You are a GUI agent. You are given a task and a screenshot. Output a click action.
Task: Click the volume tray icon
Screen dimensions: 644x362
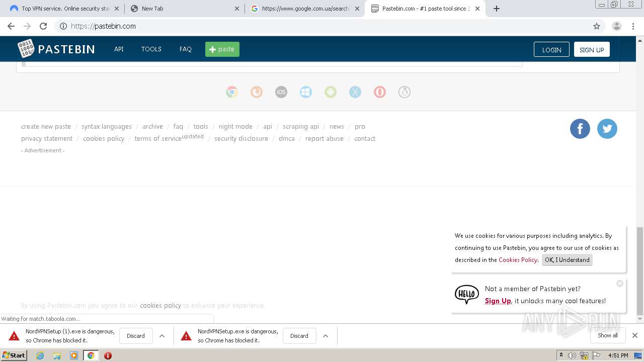[x=572, y=355]
